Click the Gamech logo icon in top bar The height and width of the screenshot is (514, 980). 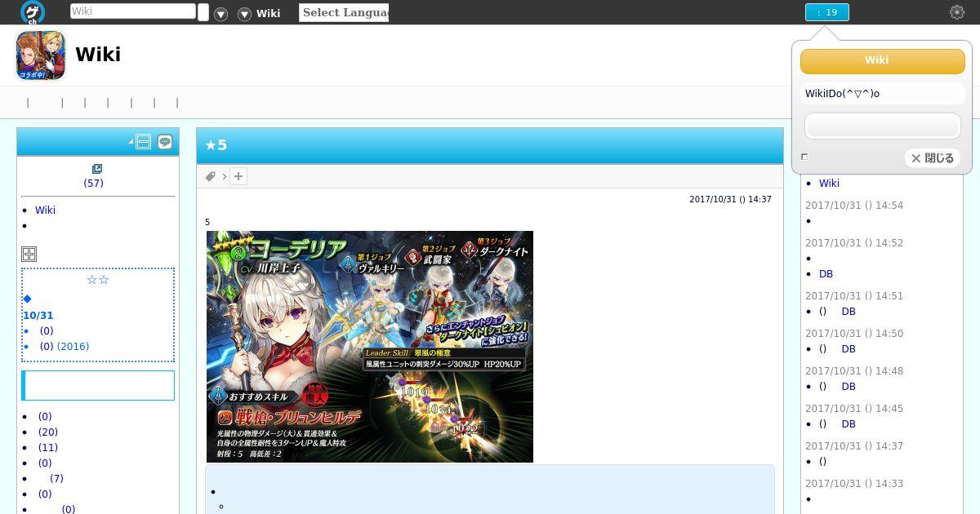[x=33, y=12]
